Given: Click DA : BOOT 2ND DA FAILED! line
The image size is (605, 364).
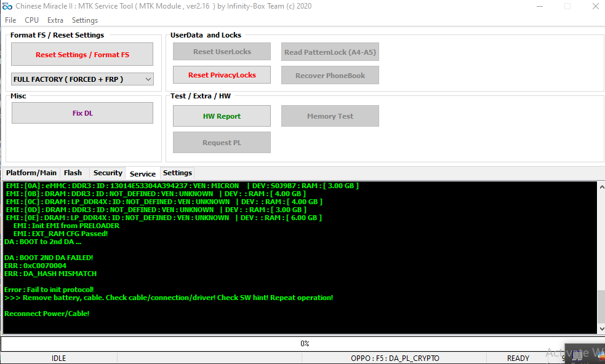Looking at the screenshot, I should 49,258.
